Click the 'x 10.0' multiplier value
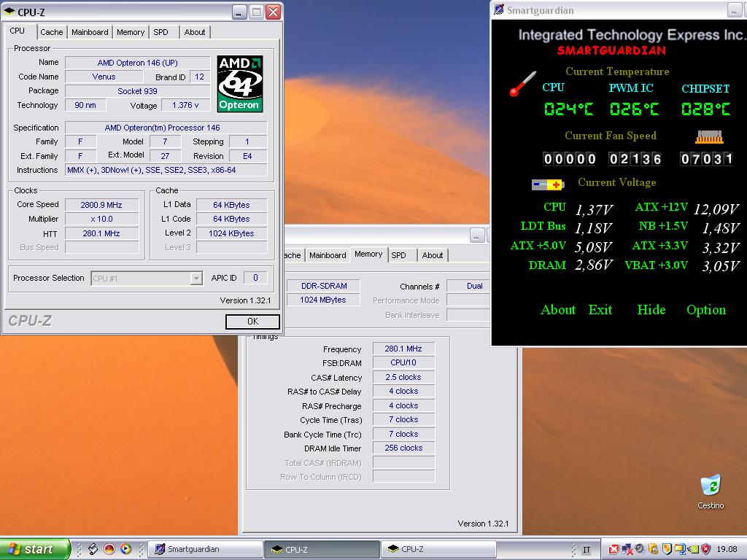 point(101,219)
